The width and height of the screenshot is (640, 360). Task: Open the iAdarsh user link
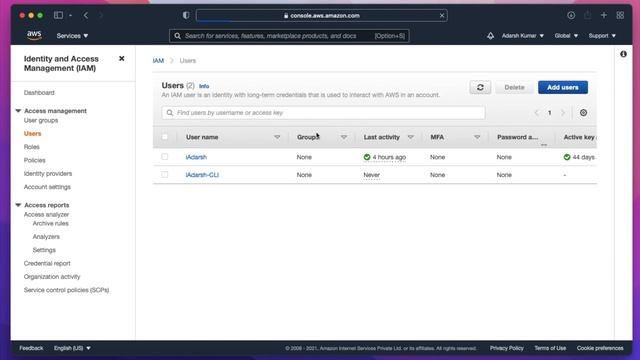[196, 157]
